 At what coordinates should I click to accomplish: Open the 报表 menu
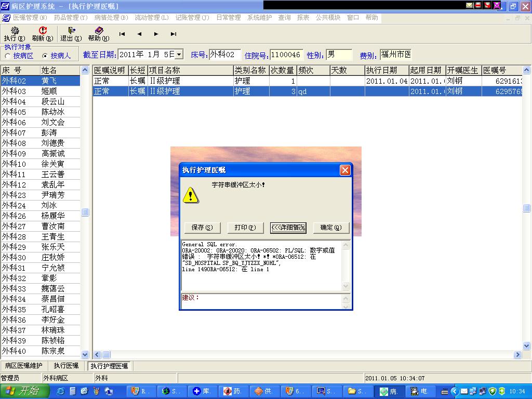[303, 17]
